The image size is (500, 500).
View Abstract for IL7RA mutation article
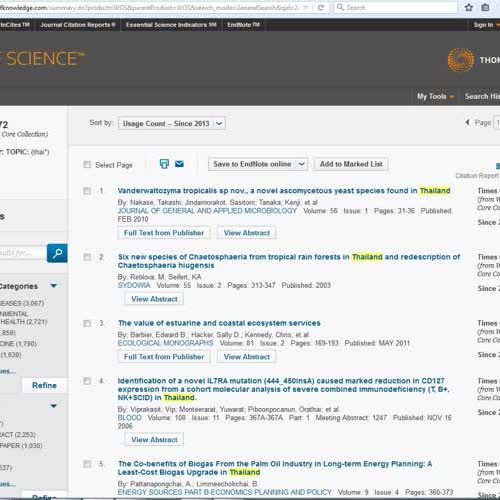[154, 440]
